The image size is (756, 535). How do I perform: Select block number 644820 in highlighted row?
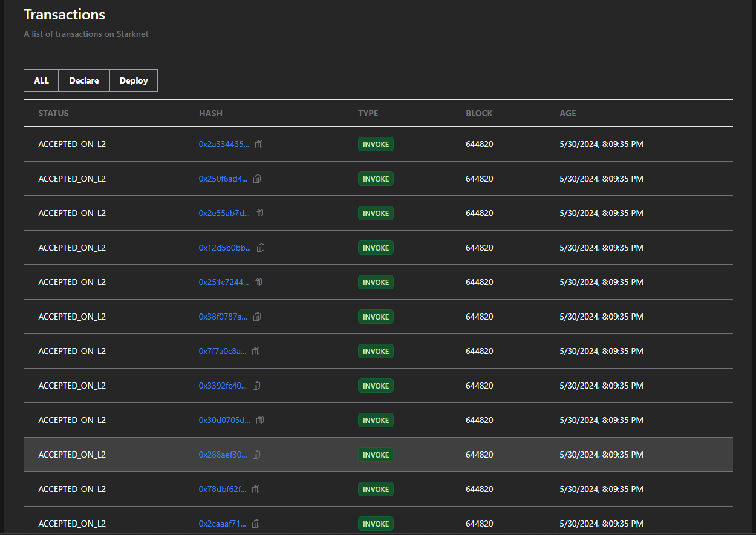[479, 455]
